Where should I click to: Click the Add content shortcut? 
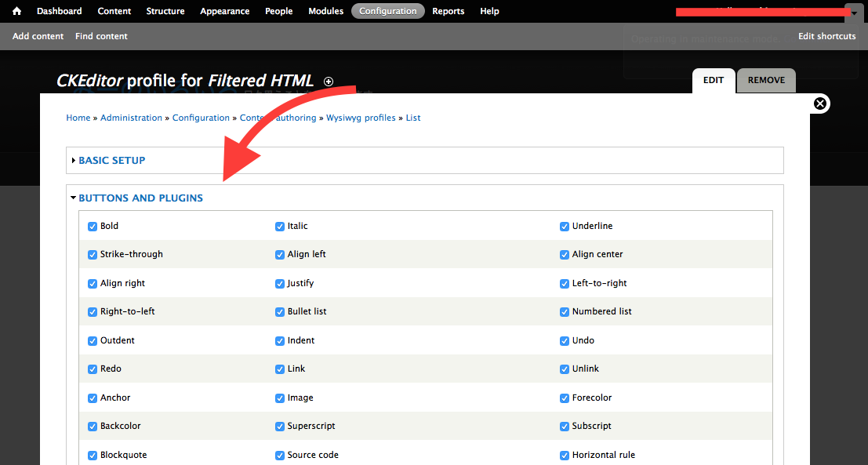pos(38,36)
